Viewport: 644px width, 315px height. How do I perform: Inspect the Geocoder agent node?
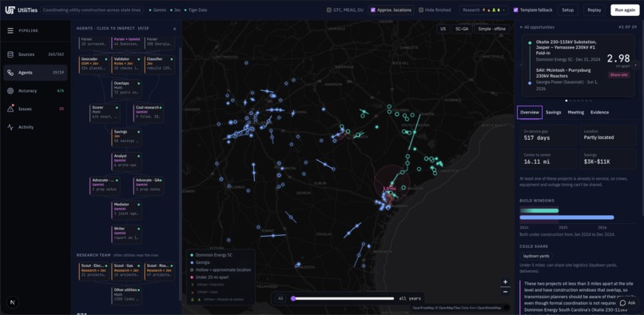pos(94,65)
